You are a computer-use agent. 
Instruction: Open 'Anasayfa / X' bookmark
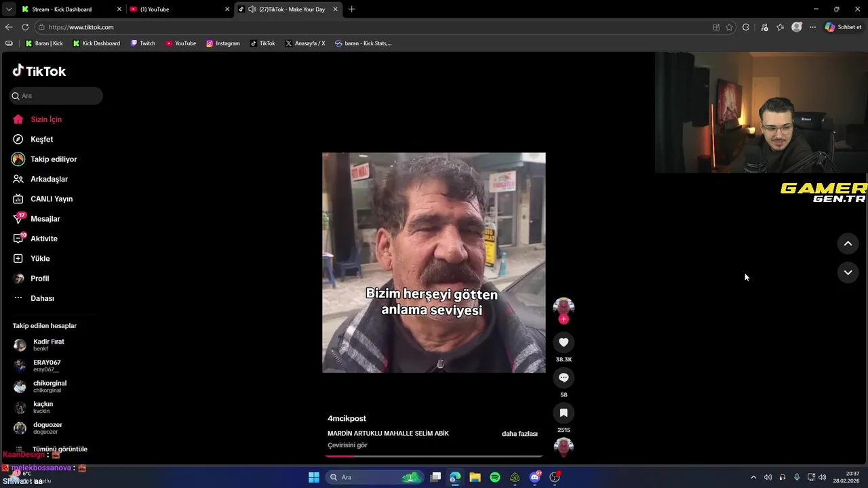click(305, 43)
